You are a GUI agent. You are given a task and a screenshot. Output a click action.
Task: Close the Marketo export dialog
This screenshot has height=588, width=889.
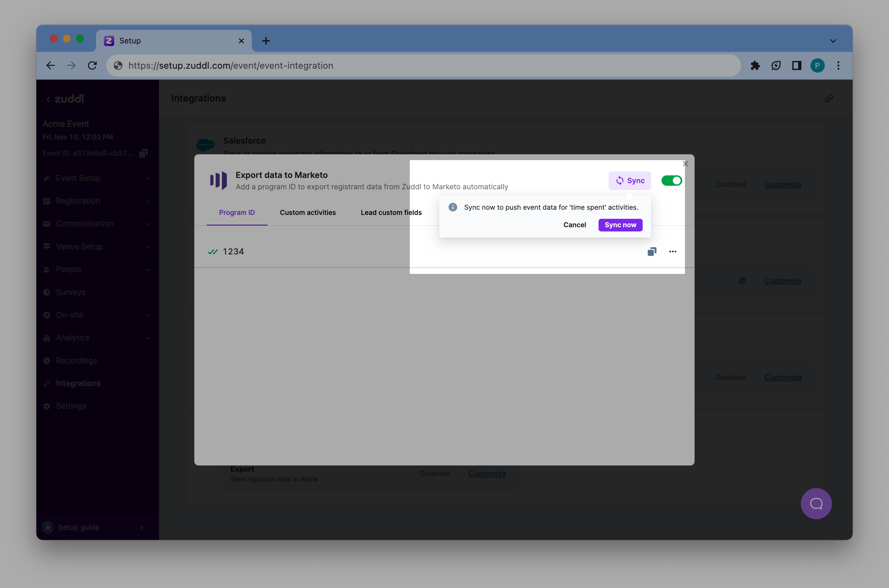(685, 164)
